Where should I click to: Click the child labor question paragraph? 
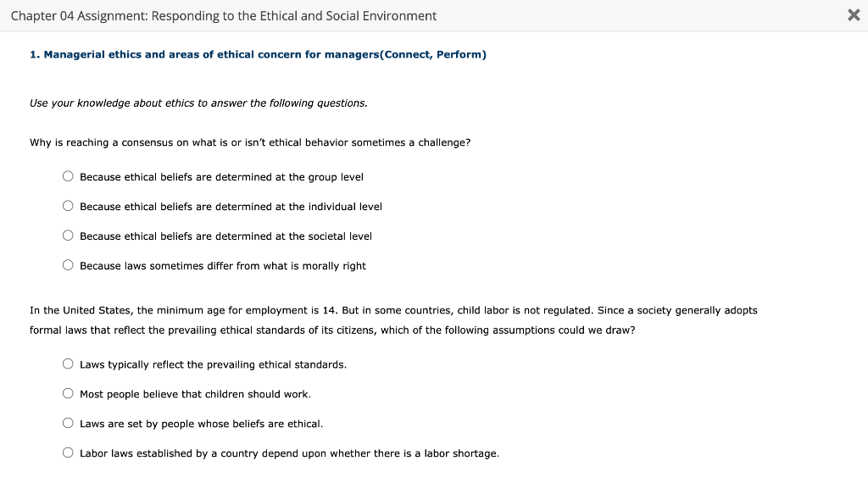coord(393,319)
